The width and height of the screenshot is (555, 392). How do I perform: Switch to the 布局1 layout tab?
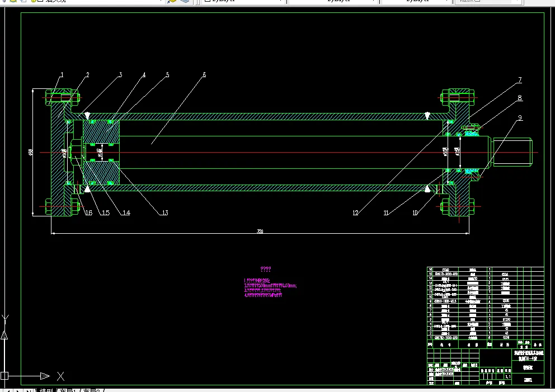tap(67, 390)
